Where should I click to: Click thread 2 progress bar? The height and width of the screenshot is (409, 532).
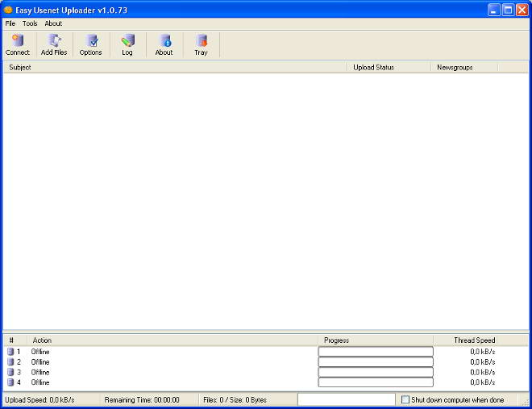376,362
